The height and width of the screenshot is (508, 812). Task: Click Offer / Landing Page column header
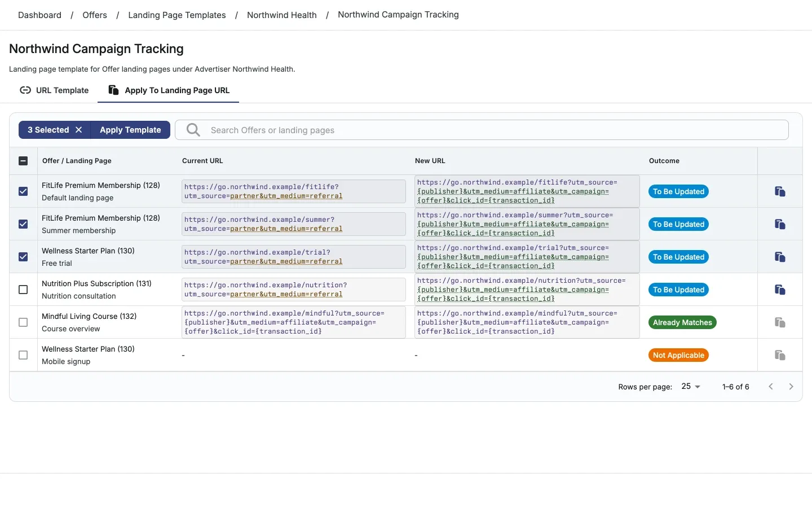[77, 161]
